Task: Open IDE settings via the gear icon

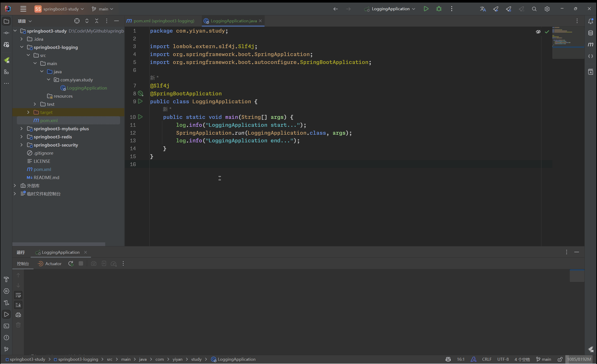Action: point(547,9)
